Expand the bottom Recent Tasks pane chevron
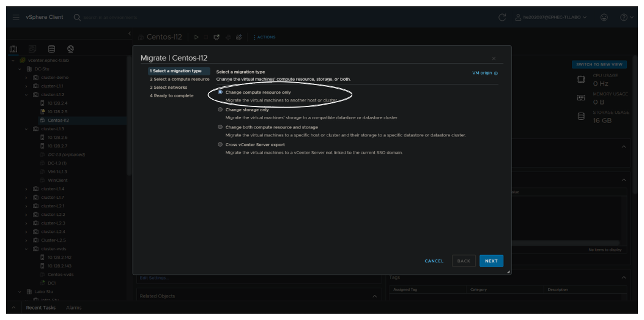 point(13,308)
